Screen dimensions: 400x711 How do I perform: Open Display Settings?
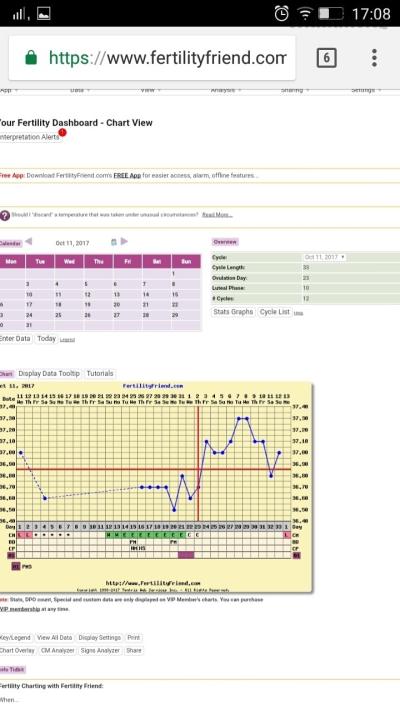[100, 638]
